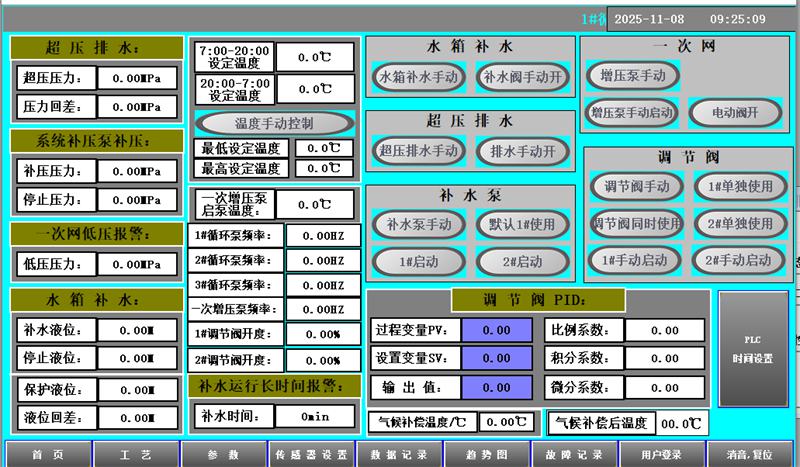Image resolution: width=800 pixels, height=467 pixels.
Task: Toggle 温度手动控制 button
Action: pyautogui.click(x=274, y=123)
